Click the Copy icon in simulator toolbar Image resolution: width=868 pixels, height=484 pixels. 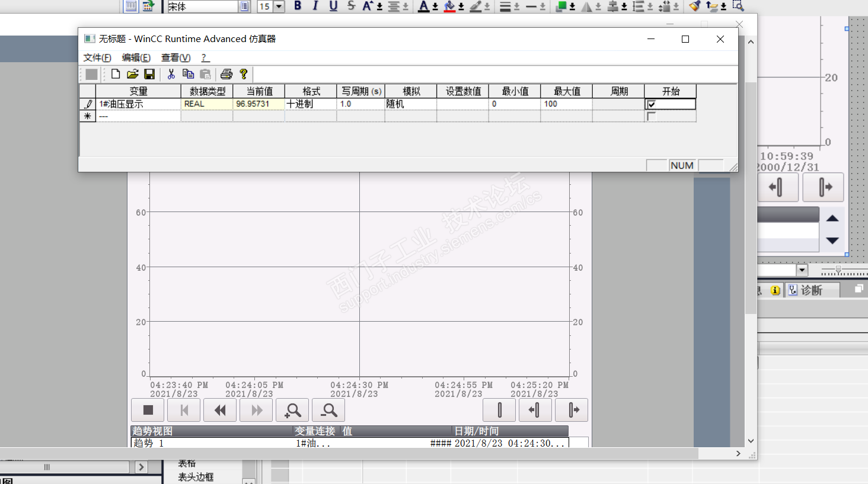click(x=188, y=74)
